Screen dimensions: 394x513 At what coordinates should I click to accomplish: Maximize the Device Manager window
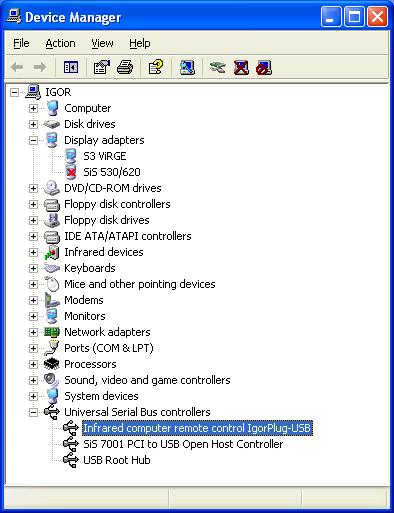point(354,17)
